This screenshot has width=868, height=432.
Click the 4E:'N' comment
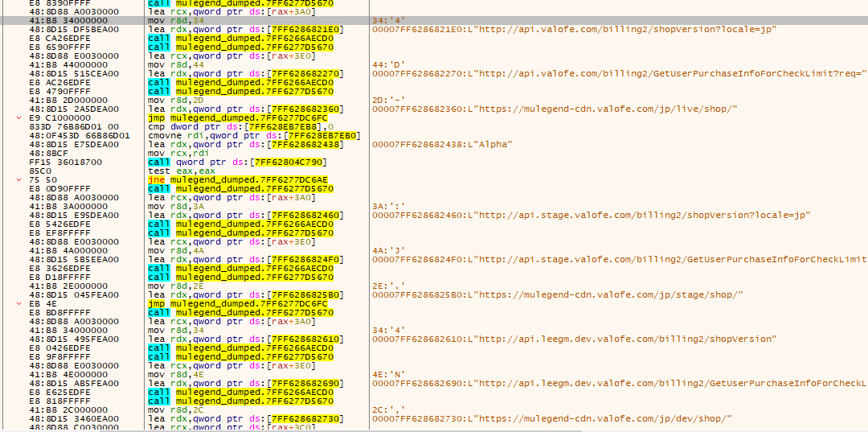[x=390, y=375]
